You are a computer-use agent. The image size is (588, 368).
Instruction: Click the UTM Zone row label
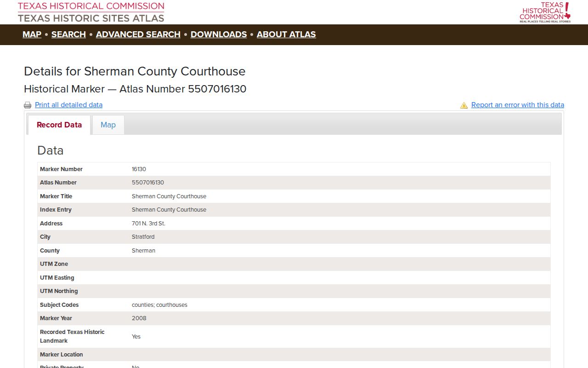tap(54, 264)
